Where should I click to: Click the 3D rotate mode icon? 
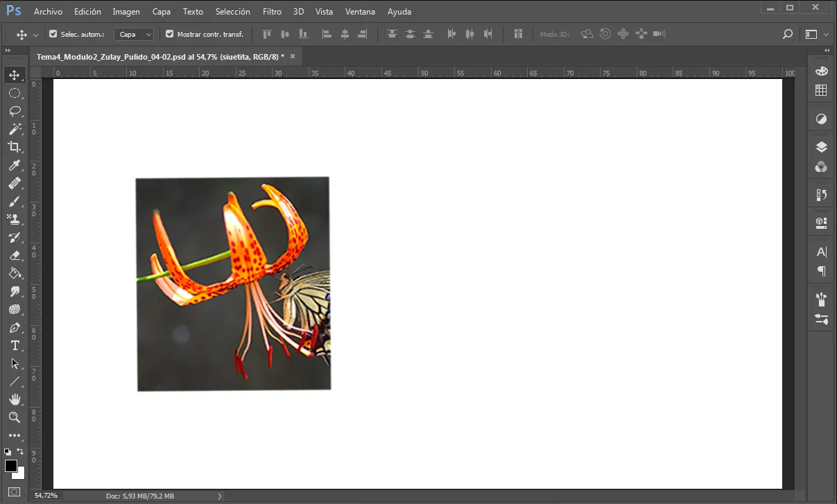click(x=587, y=34)
